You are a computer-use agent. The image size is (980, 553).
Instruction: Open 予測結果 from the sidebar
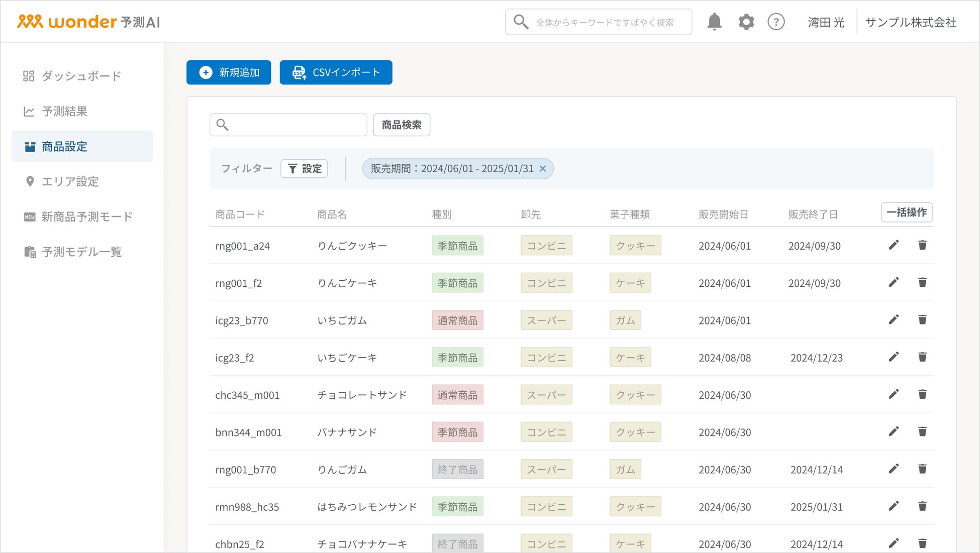[64, 111]
